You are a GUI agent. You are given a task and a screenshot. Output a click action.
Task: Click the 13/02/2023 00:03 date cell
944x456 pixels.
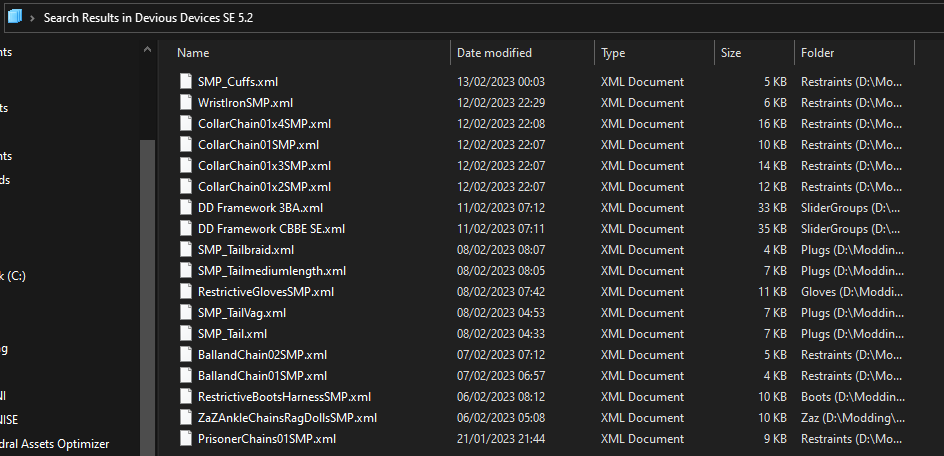[501, 81]
